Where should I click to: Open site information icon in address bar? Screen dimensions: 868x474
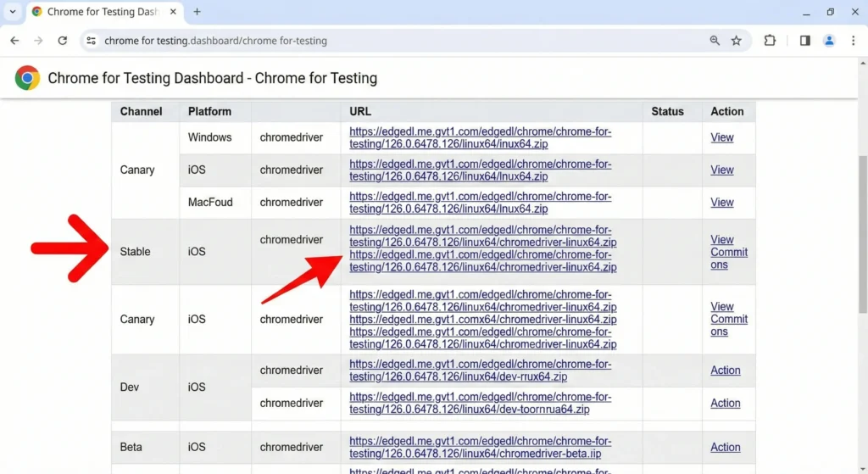pyautogui.click(x=92, y=41)
